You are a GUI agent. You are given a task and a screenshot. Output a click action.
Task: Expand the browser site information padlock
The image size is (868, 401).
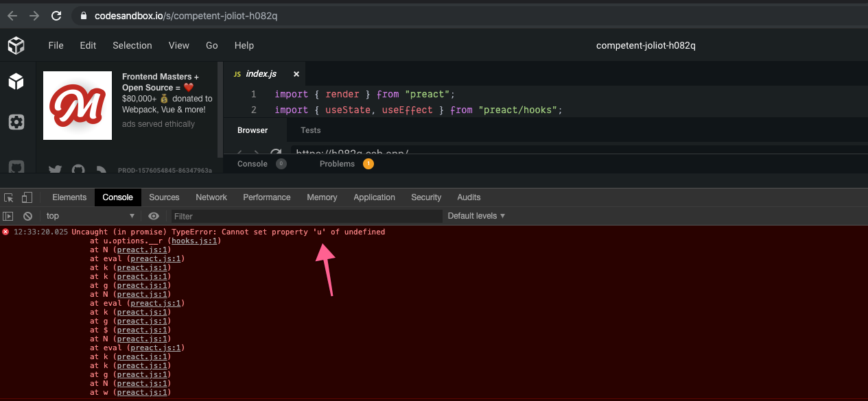(x=82, y=14)
